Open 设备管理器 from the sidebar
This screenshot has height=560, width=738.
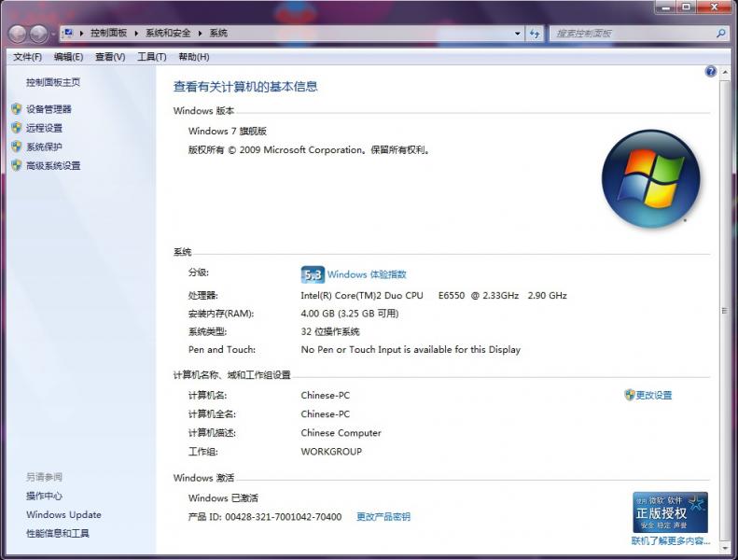point(49,109)
